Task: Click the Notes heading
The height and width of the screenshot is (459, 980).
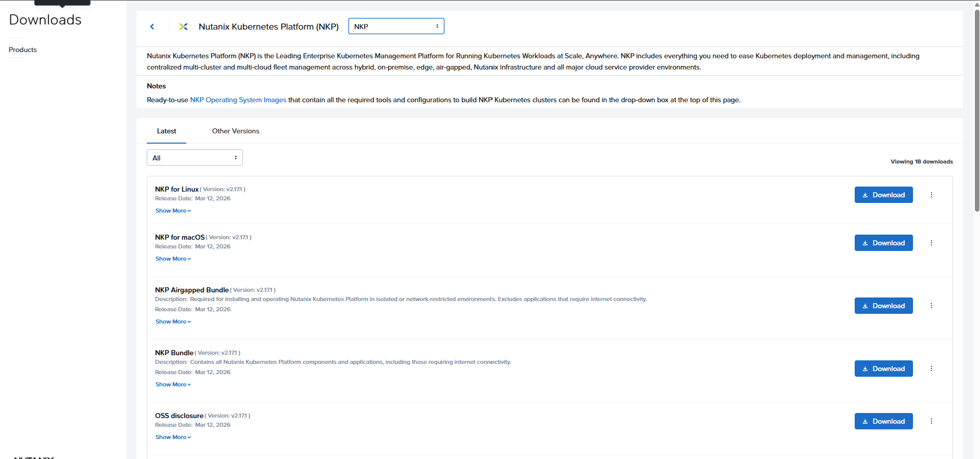Action: click(x=156, y=86)
